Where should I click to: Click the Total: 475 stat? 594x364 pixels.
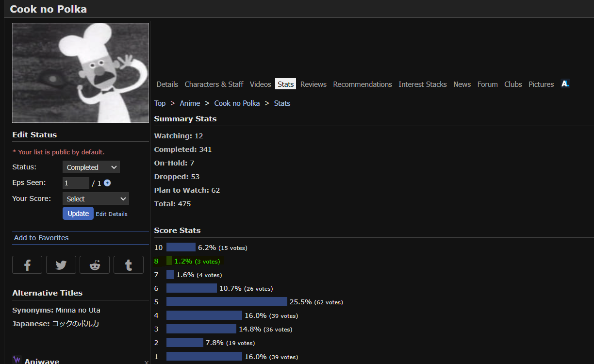click(172, 204)
